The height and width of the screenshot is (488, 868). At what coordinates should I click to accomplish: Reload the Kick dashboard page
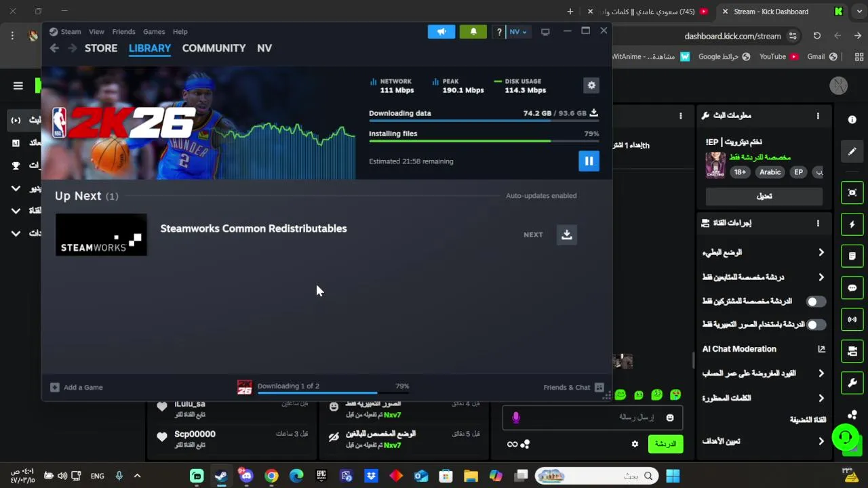pos(817,36)
